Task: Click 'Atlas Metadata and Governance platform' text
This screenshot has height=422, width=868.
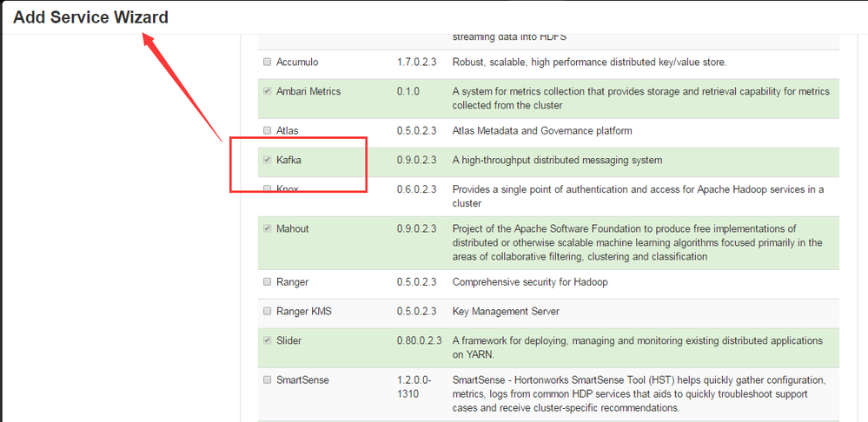Action: pyautogui.click(x=542, y=130)
